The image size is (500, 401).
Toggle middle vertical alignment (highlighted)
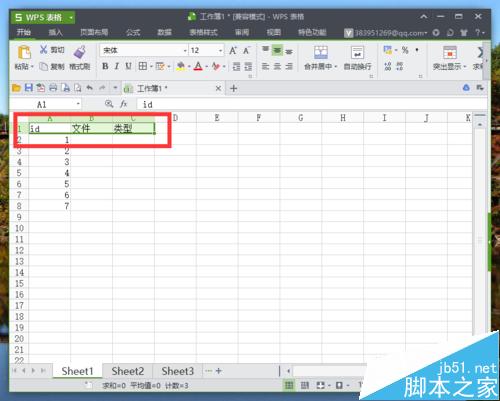[277, 50]
